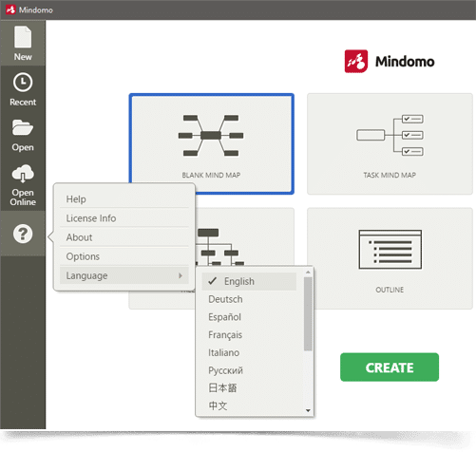Viewport: 476px width, 452px height.
Task: Select English in language list
Action: click(249, 281)
